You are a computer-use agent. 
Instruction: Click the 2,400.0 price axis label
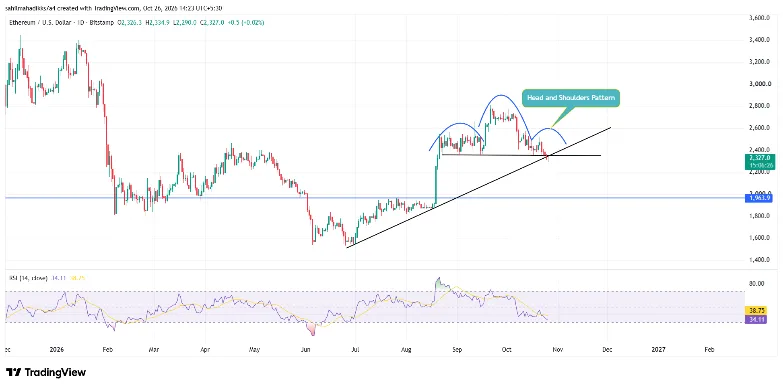click(761, 149)
